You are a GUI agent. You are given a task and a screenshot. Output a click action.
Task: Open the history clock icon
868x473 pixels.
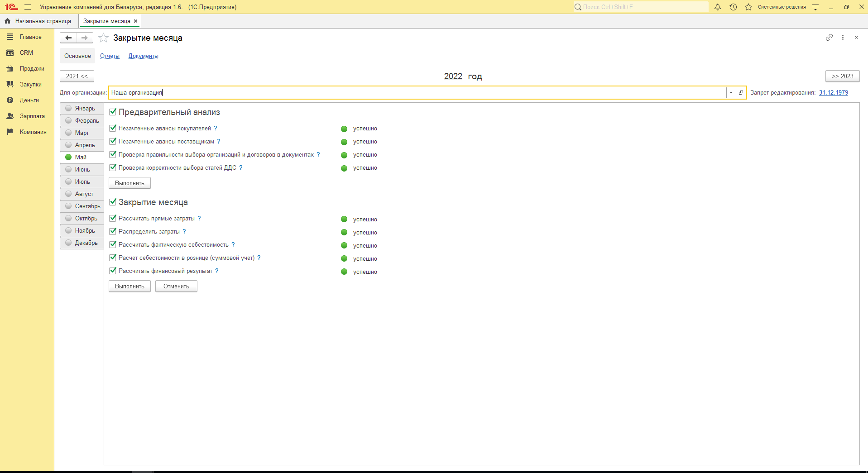pyautogui.click(x=733, y=7)
